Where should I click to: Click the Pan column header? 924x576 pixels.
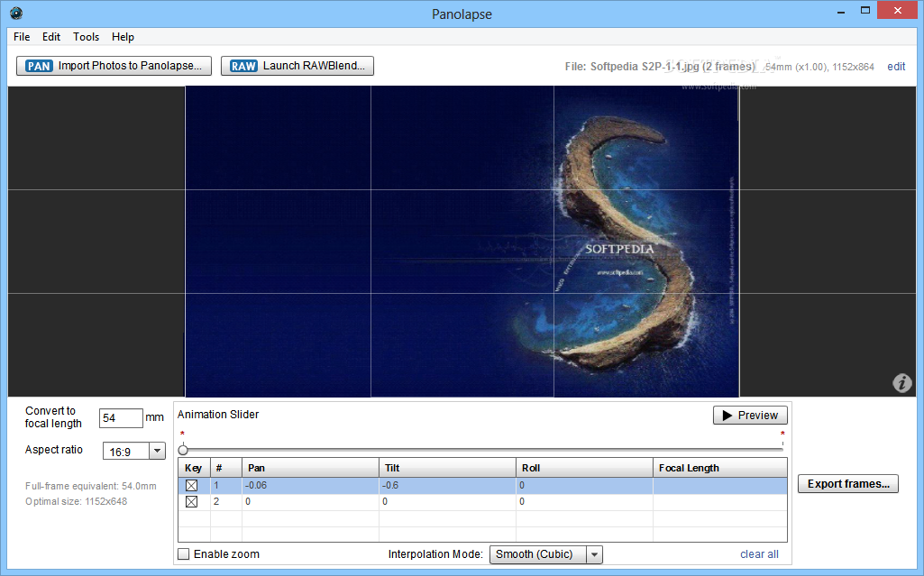point(310,468)
